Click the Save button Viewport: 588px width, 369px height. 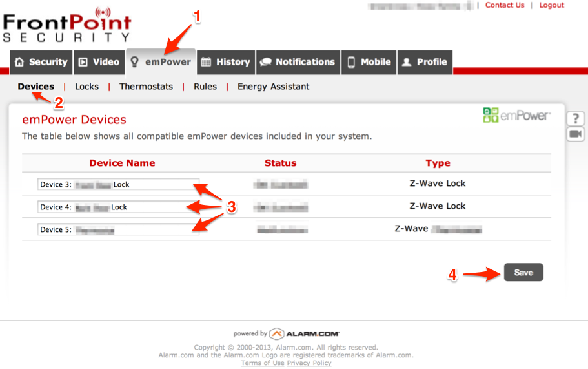523,272
